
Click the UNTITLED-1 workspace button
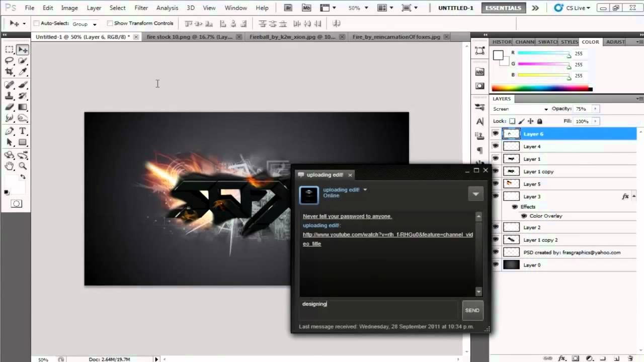tap(456, 8)
